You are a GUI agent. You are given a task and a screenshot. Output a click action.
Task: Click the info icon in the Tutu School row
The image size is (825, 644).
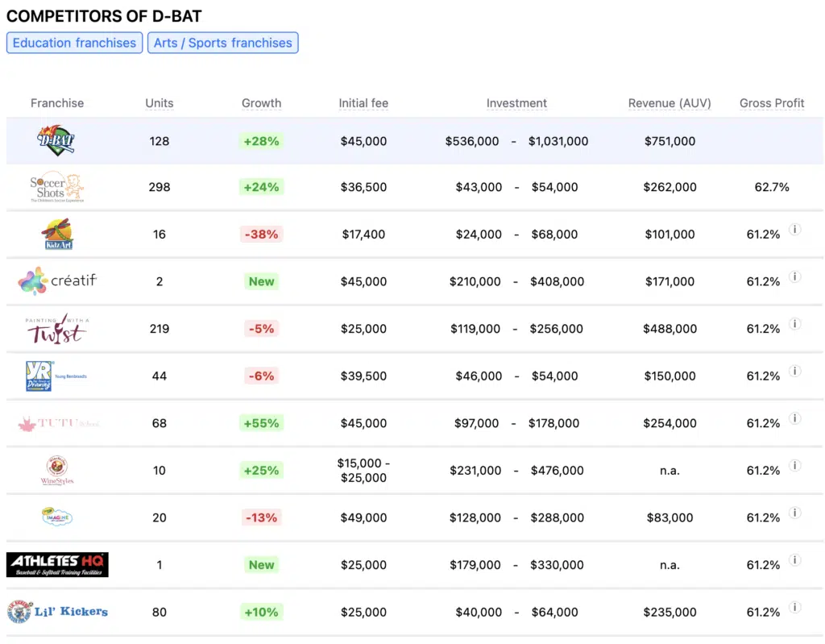point(795,418)
